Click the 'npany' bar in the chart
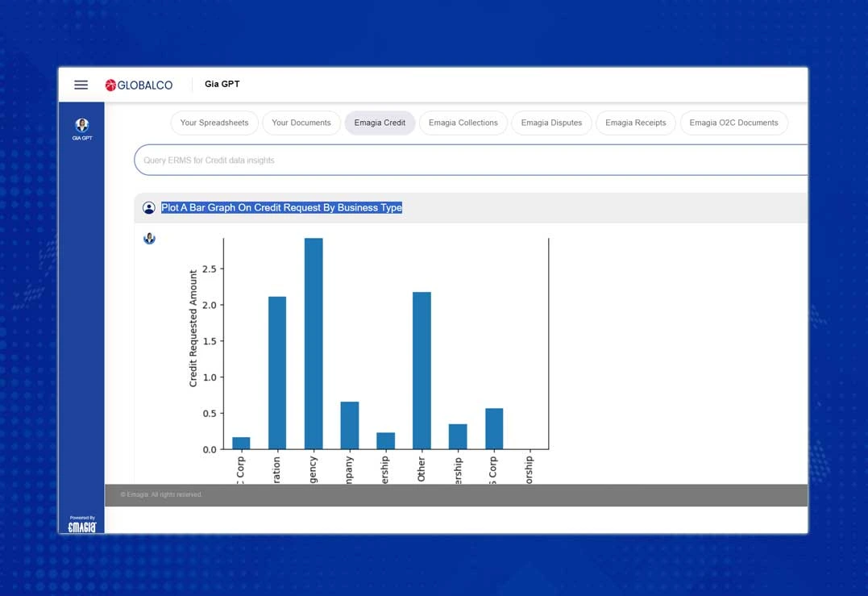Image resolution: width=868 pixels, height=596 pixels. tap(349, 425)
